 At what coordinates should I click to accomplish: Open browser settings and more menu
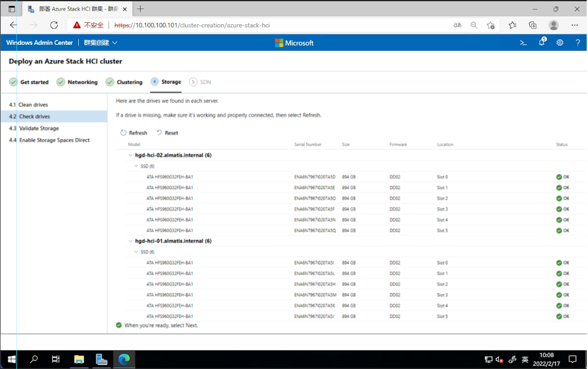tap(575, 25)
